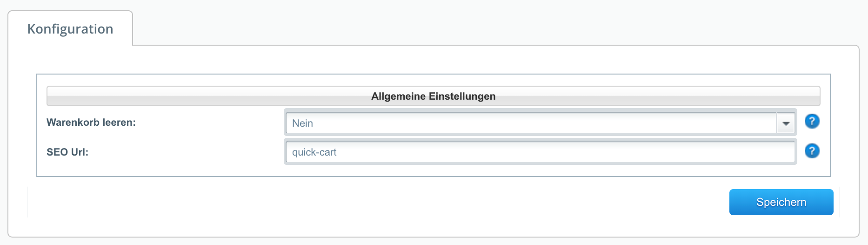Screen dimensions: 868x245
Task: Click the SEO Url label
Action: tap(67, 152)
